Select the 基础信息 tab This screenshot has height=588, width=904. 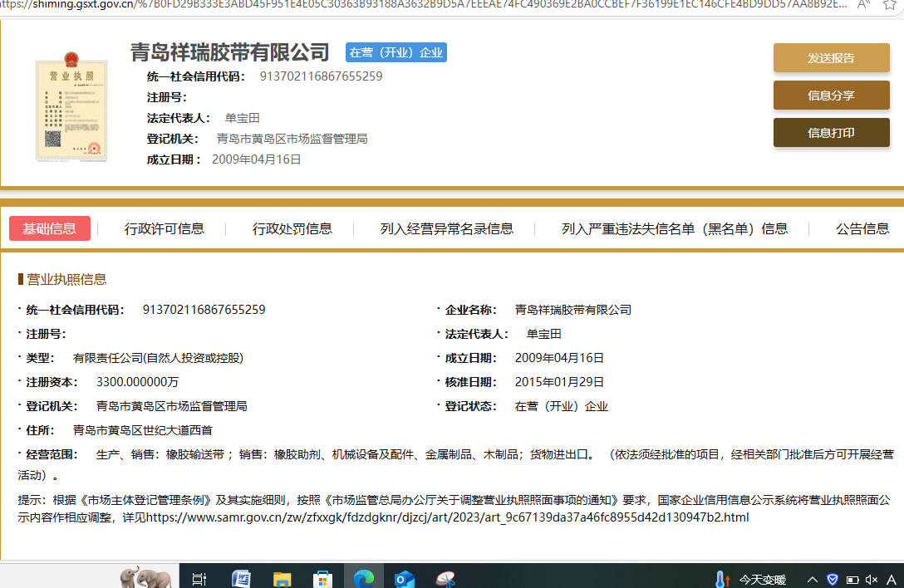(50, 228)
